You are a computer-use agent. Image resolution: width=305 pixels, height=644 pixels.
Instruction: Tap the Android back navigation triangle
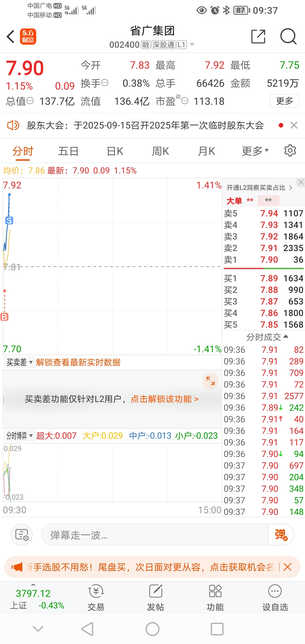87,629
